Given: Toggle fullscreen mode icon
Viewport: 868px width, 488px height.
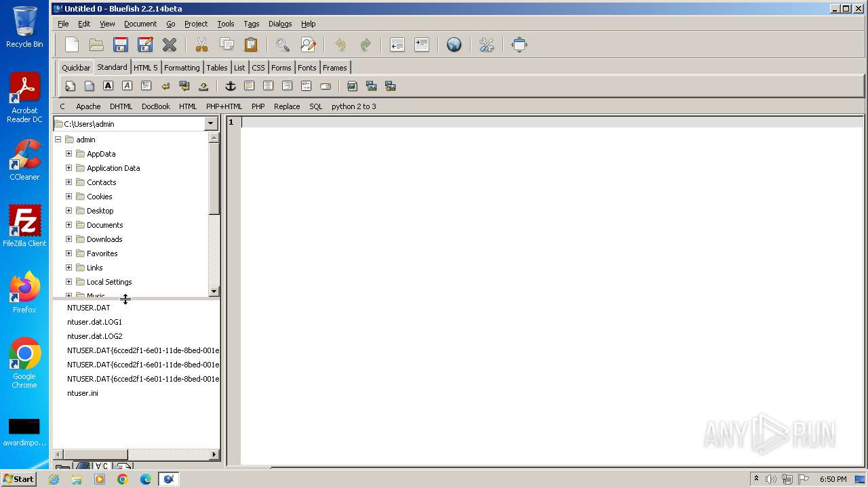Looking at the screenshot, I should [x=519, y=45].
